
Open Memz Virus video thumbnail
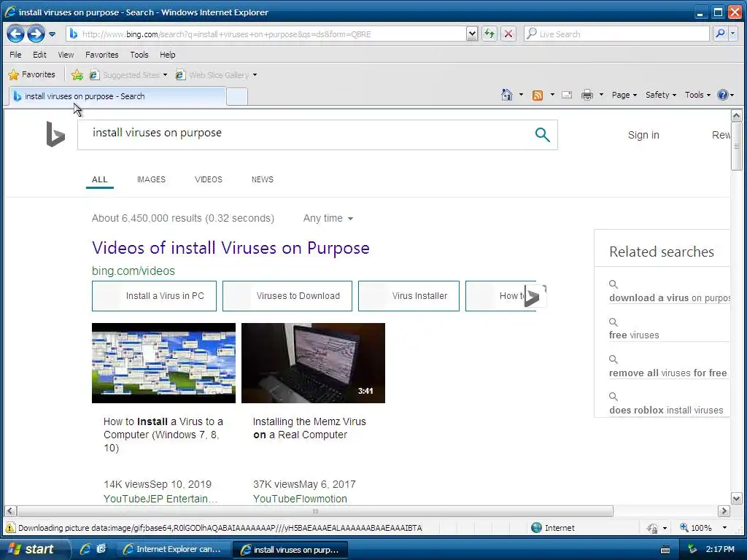(x=313, y=363)
